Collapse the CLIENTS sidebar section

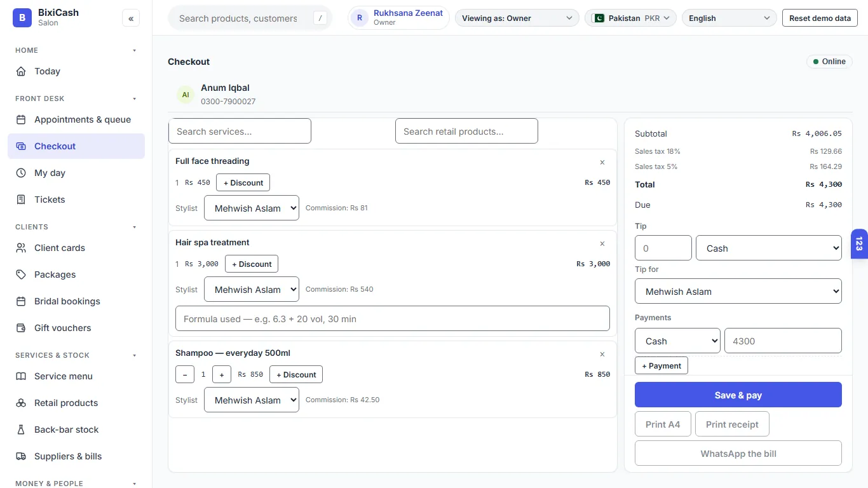(x=134, y=227)
